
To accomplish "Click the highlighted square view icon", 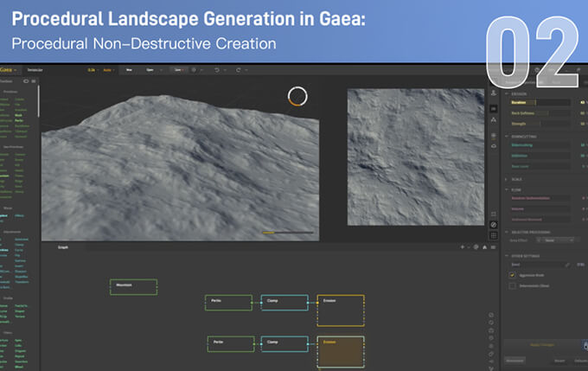I will [x=494, y=108].
